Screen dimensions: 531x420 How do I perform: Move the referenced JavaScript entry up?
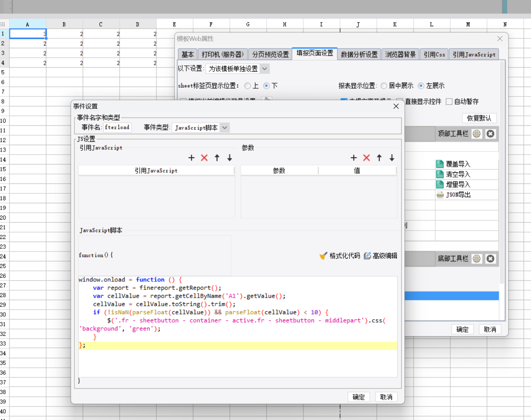tap(217, 158)
